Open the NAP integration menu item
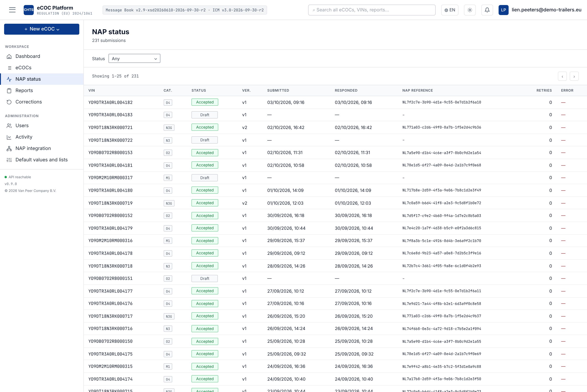The image size is (587, 392). (42, 148)
